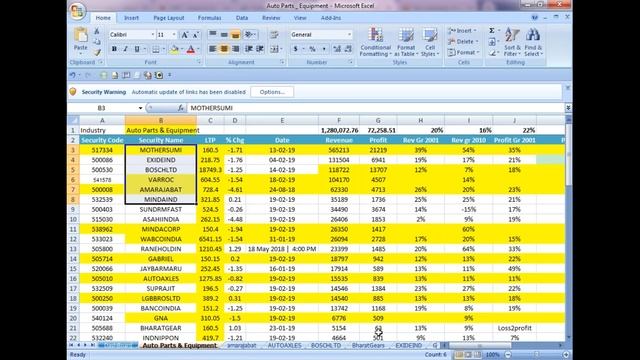Toggle Wrap Text
This screenshot has height=360, width=640.
(x=274, y=35)
